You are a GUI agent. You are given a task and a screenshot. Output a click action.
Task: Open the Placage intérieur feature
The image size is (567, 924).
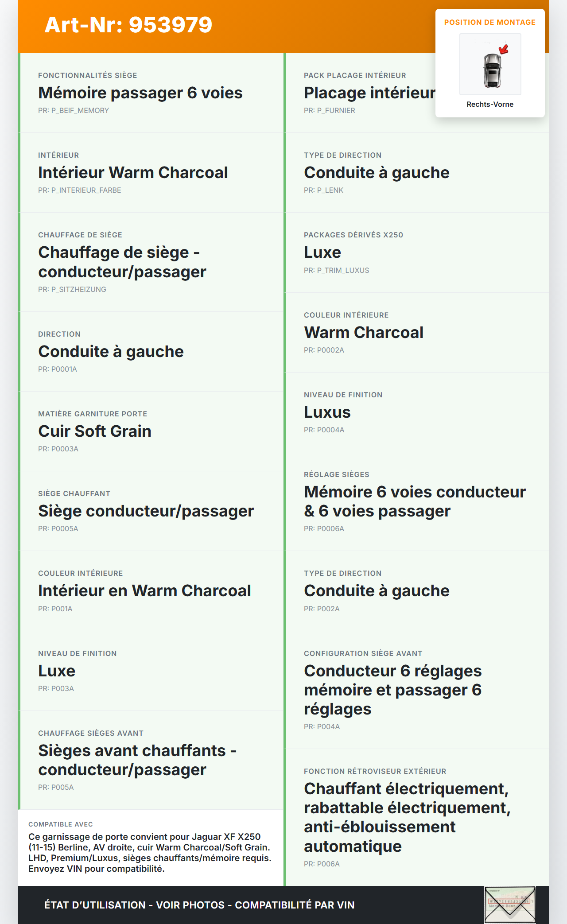tap(369, 93)
